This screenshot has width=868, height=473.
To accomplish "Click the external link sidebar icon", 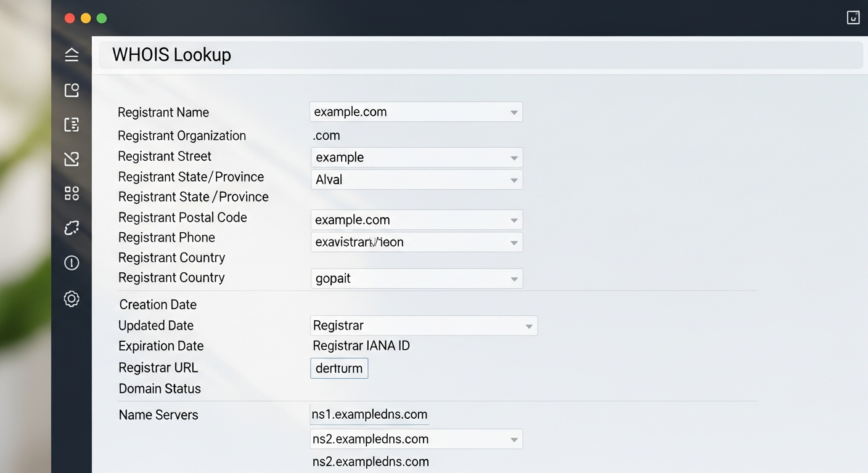I will tap(72, 159).
